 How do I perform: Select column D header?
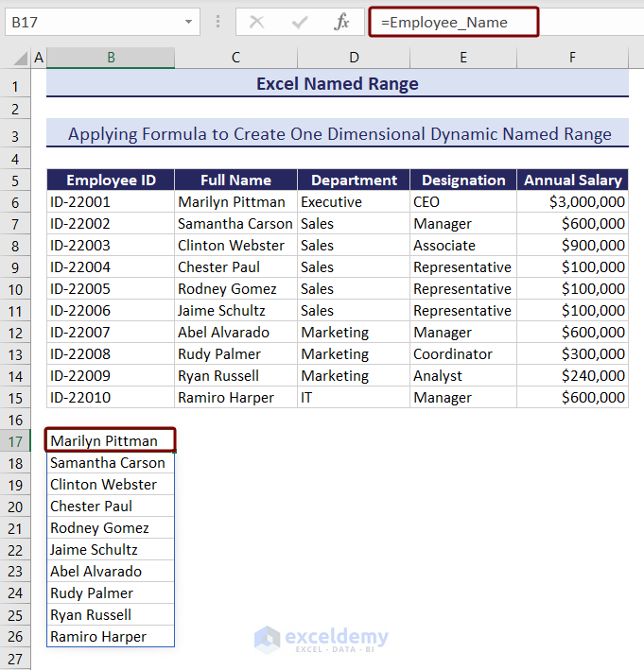(354, 58)
